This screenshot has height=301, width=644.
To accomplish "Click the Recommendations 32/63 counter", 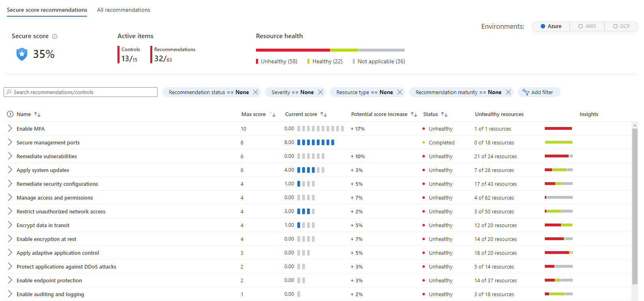I will (173, 54).
